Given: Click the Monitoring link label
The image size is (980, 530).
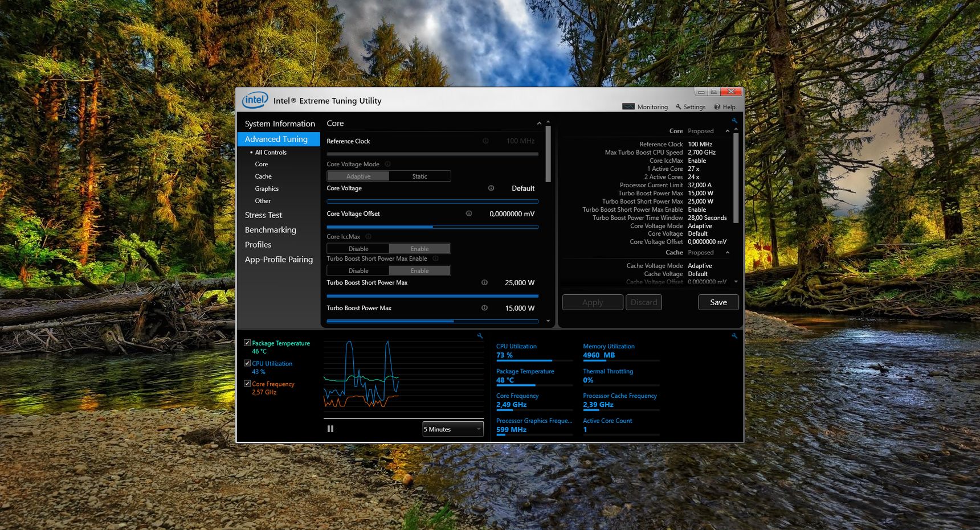Looking at the screenshot, I should [652, 107].
